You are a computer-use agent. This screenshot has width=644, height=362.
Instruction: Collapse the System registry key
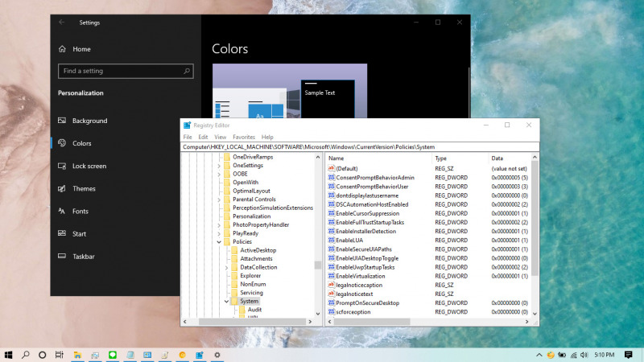(226, 301)
